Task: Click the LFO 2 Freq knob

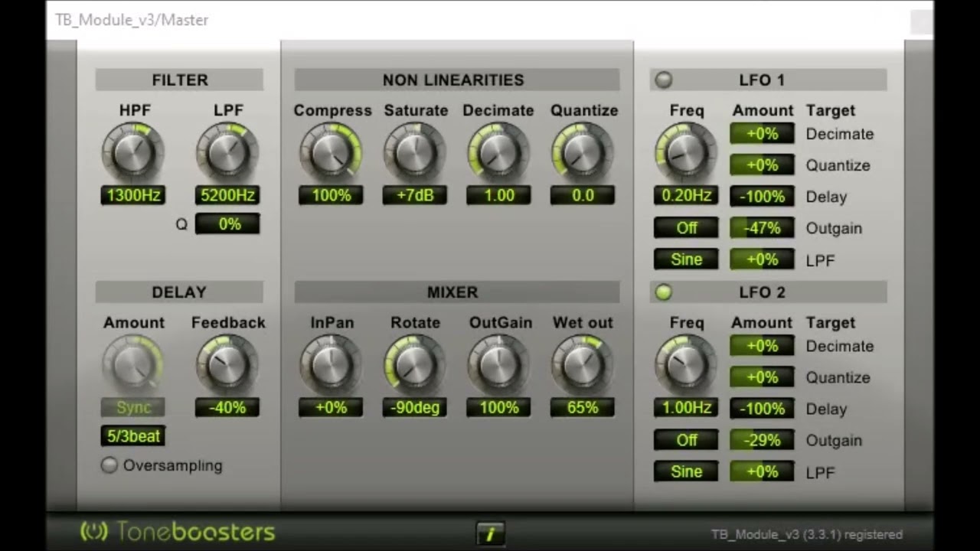Action: pos(686,364)
